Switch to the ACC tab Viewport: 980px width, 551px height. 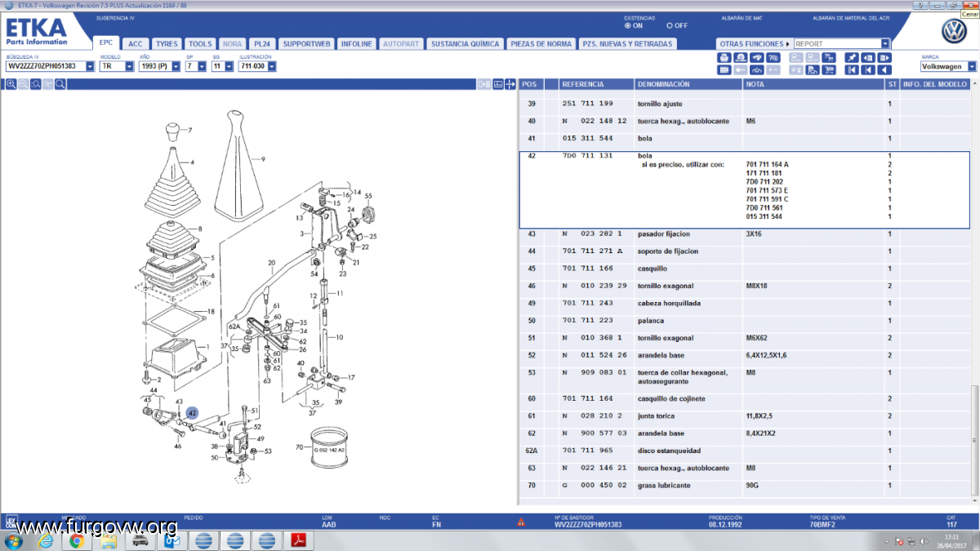point(136,43)
